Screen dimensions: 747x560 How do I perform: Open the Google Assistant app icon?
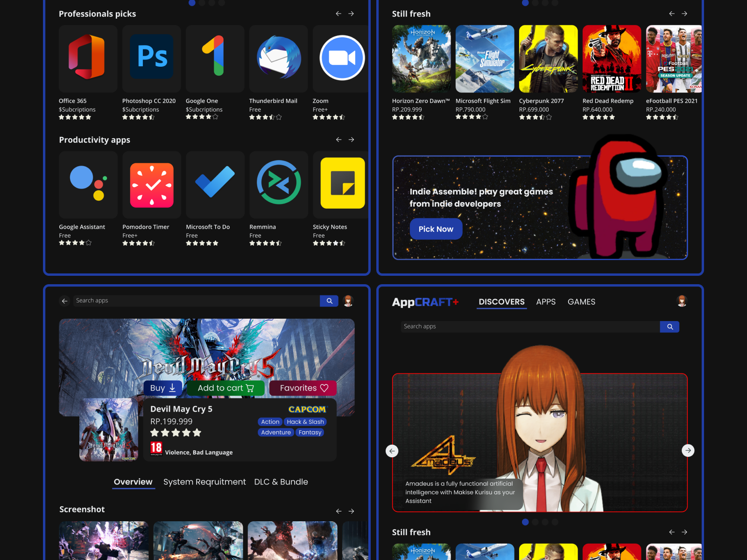(88, 185)
